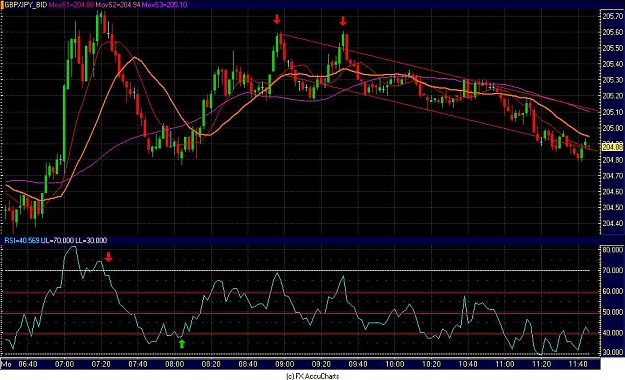Viewport: 625px width, 380px height.
Task: Click the 10:20 time axis label
Action: (431, 364)
